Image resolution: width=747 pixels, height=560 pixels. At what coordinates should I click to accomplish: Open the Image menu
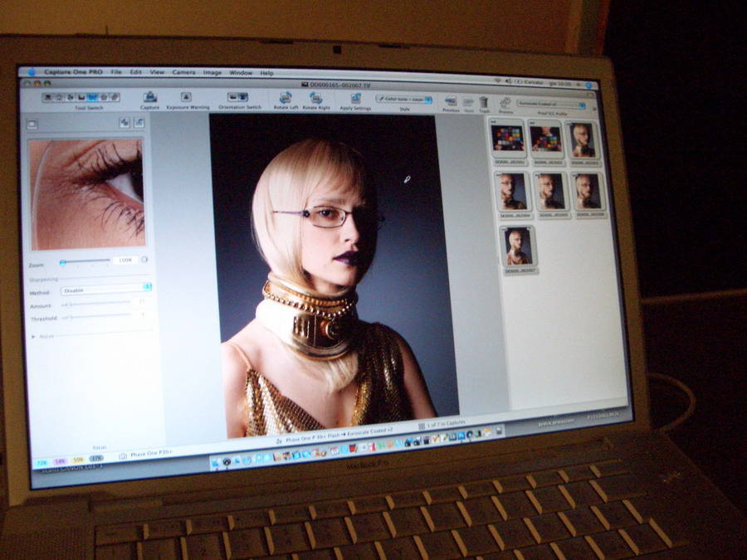212,73
